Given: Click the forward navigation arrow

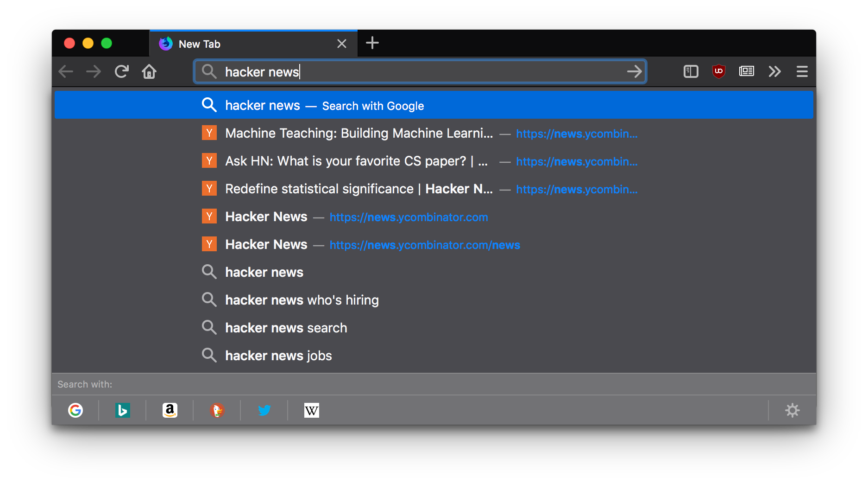Looking at the screenshot, I should pyautogui.click(x=94, y=71).
